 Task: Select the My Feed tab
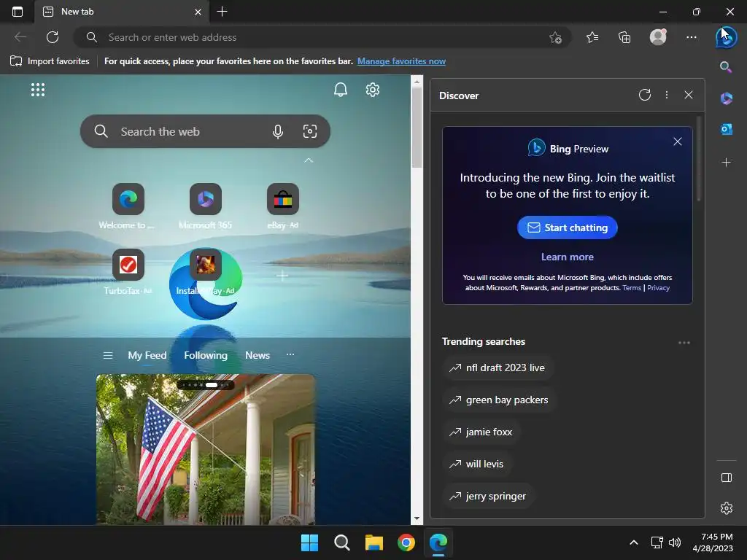pyautogui.click(x=147, y=355)
